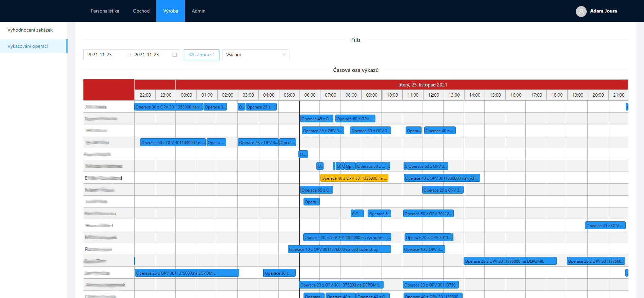The width and height of the screenshot is (644, 298).
Task: Click the end date field
Action: coord(152,55)
